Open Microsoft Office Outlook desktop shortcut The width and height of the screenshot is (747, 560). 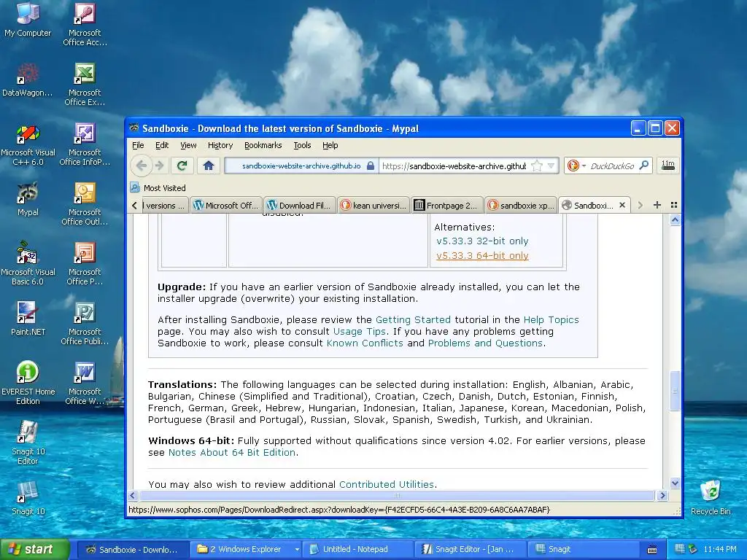[85, 204]
